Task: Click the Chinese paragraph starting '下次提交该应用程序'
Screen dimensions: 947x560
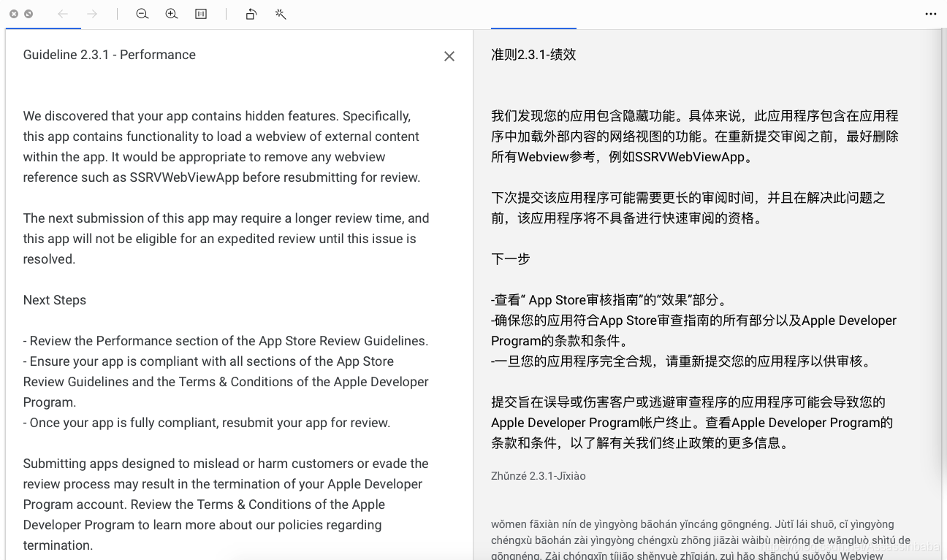Action: coord(688,208)
